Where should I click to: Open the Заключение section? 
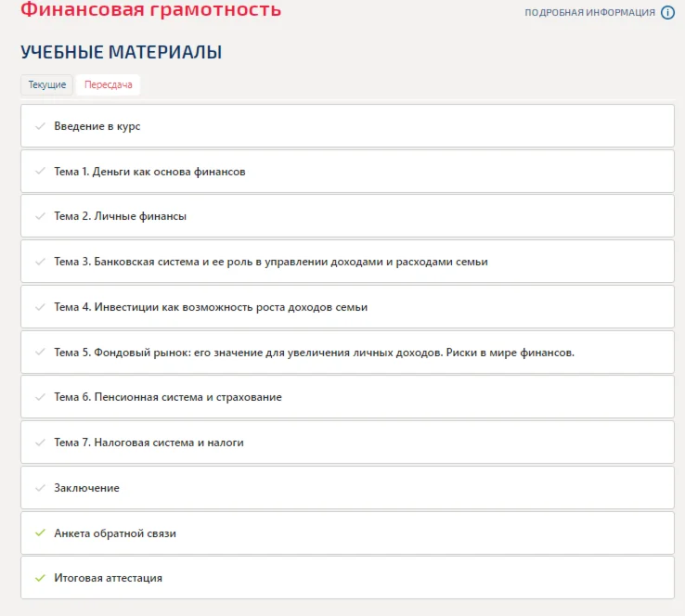pos(347,488)
